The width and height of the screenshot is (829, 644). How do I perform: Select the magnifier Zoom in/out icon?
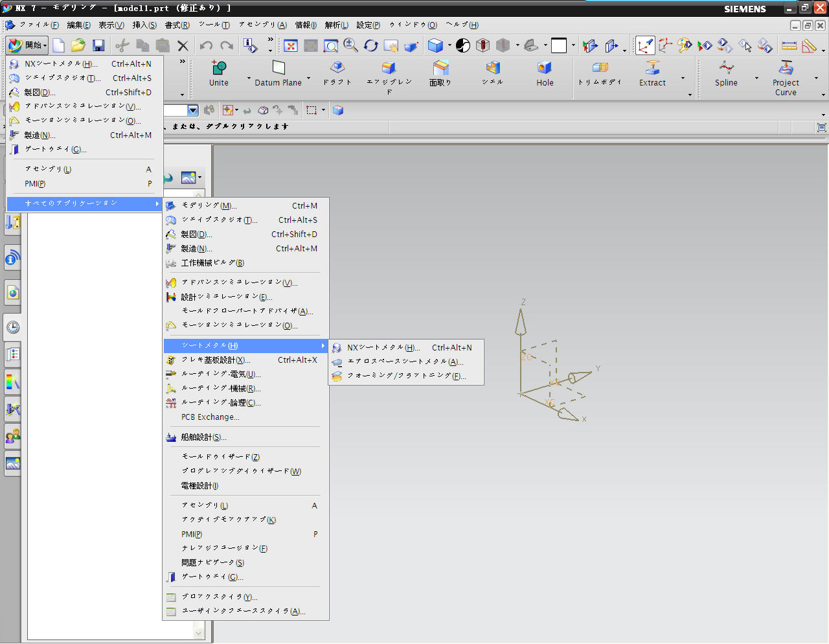pyautogui.click(x=350, y=45)
